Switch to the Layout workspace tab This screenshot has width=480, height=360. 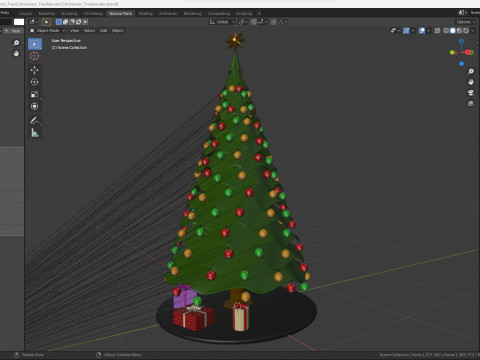[26, 13]
